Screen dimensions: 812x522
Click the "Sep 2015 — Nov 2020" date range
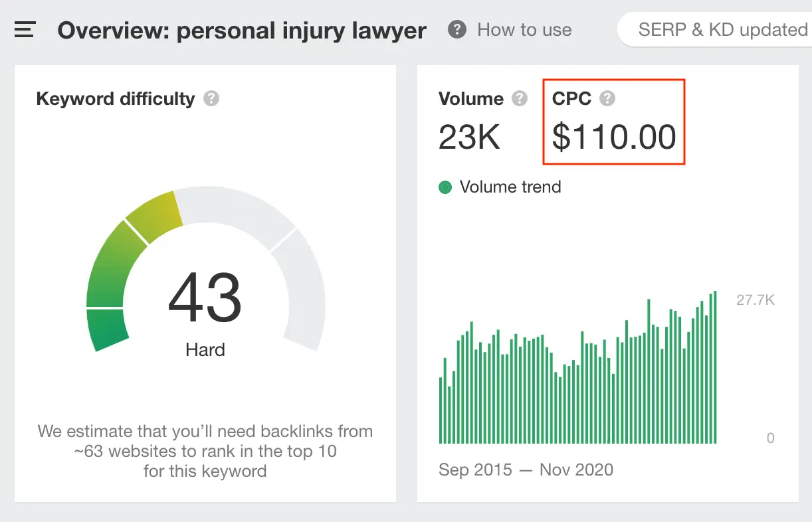tap(526, 470)
